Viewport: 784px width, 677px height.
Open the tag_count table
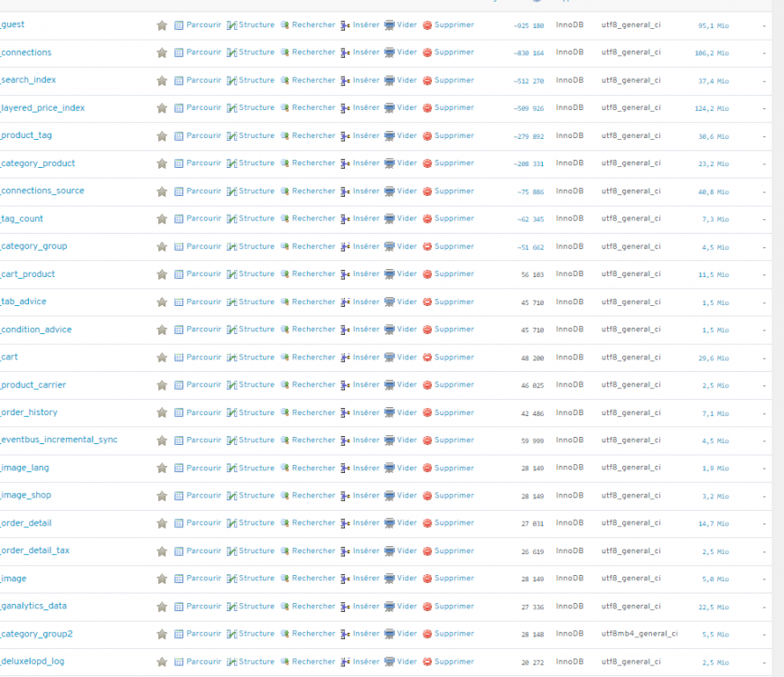[22, 218]
